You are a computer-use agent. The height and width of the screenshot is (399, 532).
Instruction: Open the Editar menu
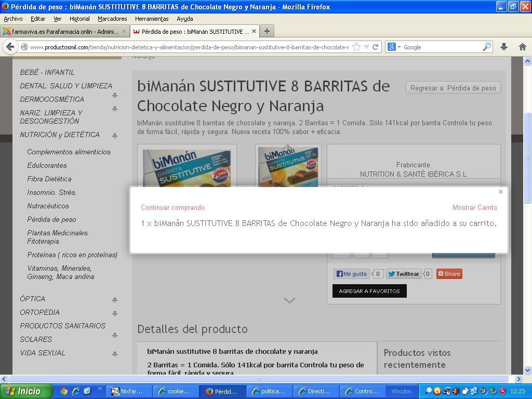coord(37,19)
